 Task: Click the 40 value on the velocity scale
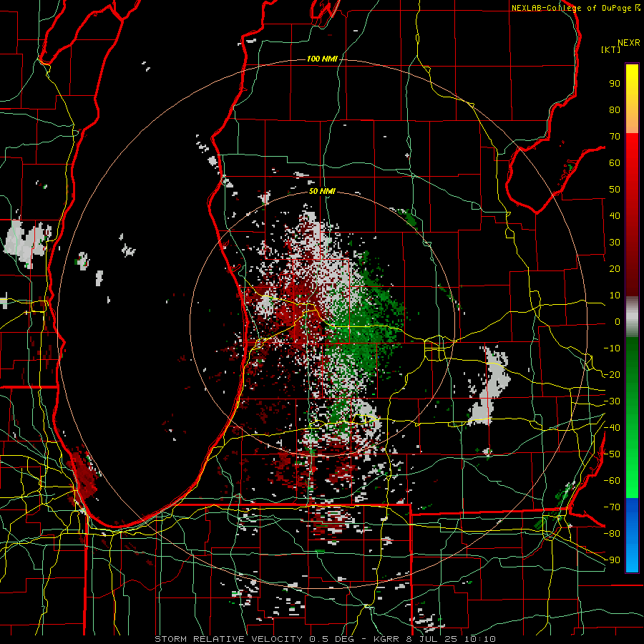point(615,215)
